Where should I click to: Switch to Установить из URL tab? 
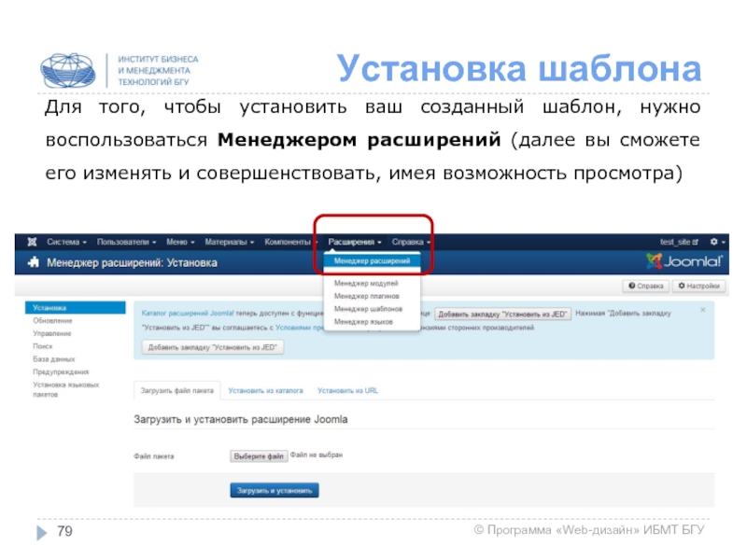347,390
